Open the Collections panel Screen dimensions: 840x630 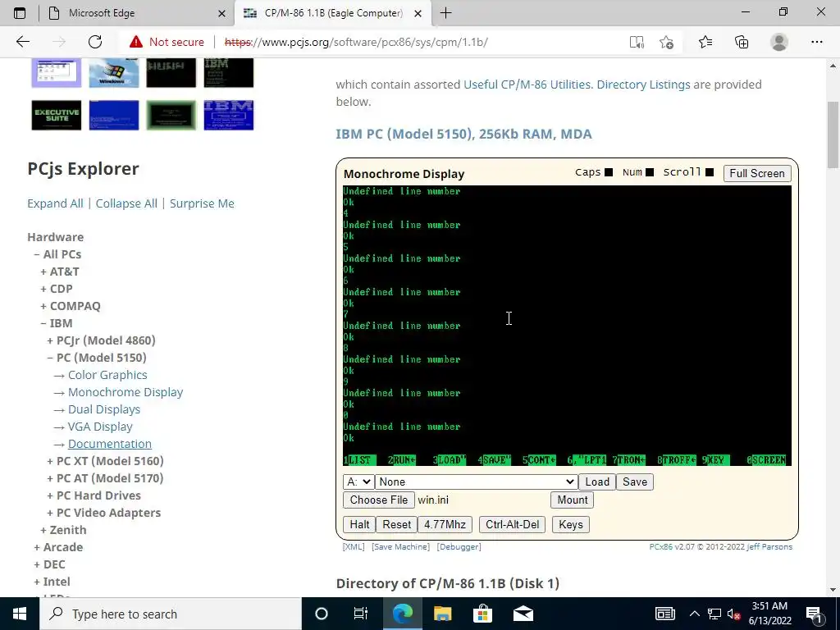742,42
